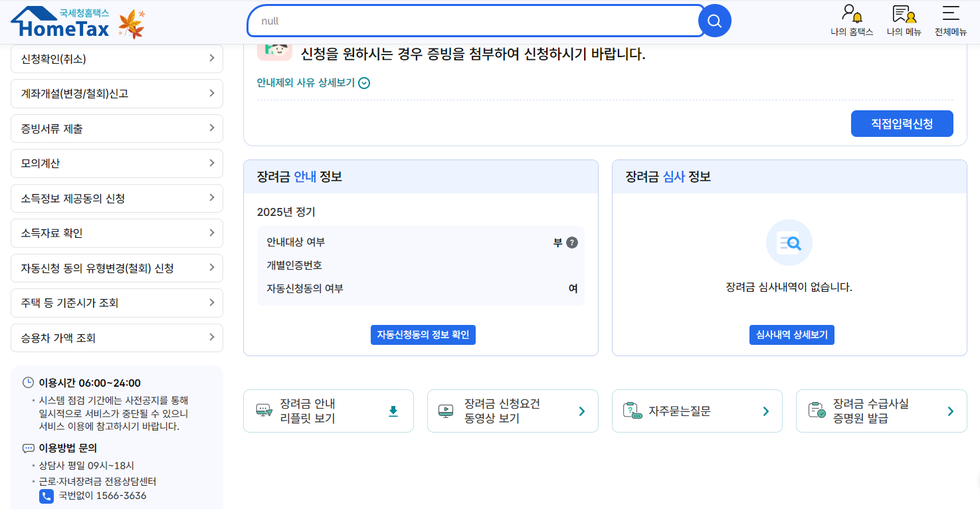Click the HomeTax logo
980x509 pixels.
click(61, 21)
